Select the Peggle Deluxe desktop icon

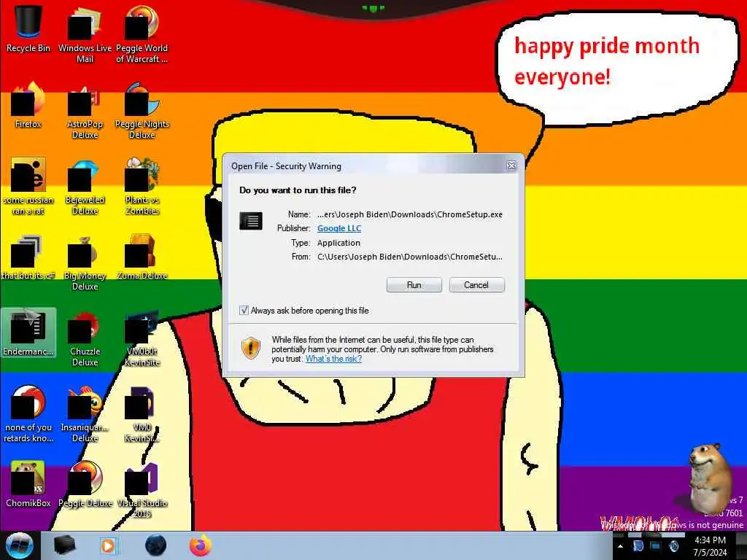[85, 484]
